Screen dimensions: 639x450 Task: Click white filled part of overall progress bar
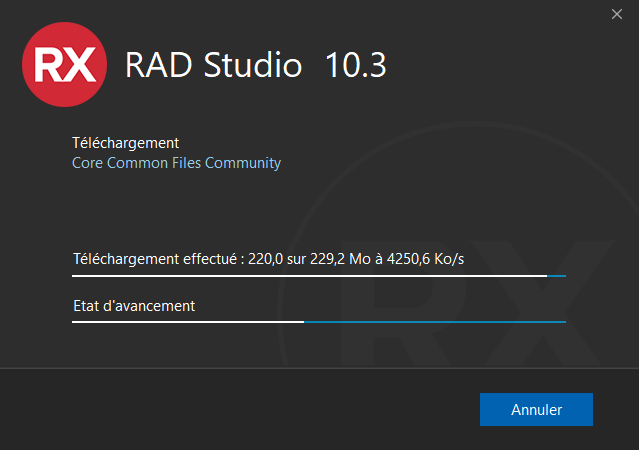pos(188,322)
